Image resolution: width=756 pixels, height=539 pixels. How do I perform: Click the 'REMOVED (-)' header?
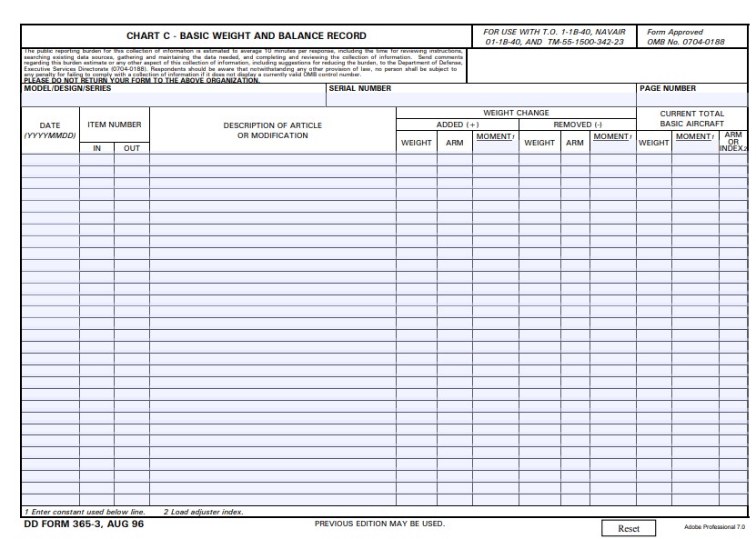578,125
